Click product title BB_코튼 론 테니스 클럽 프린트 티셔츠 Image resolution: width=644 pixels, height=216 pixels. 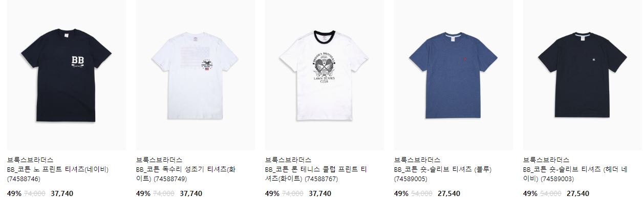pyautogui.click(x=316, y=174)
